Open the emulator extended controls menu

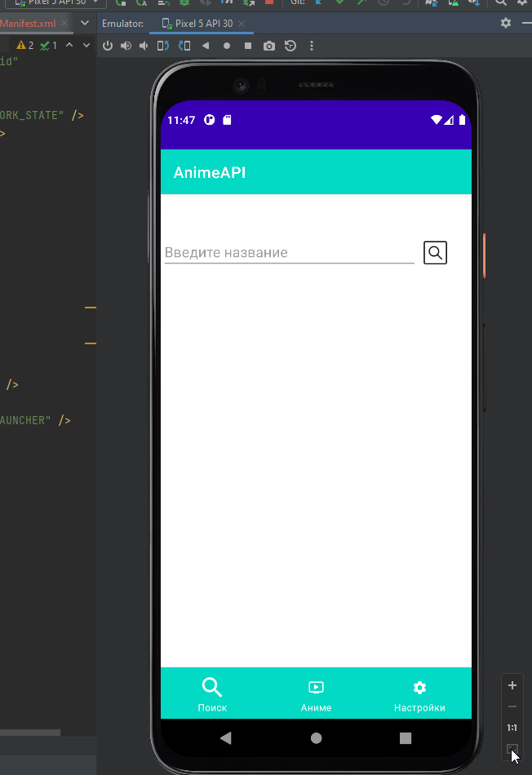(312, 46)
